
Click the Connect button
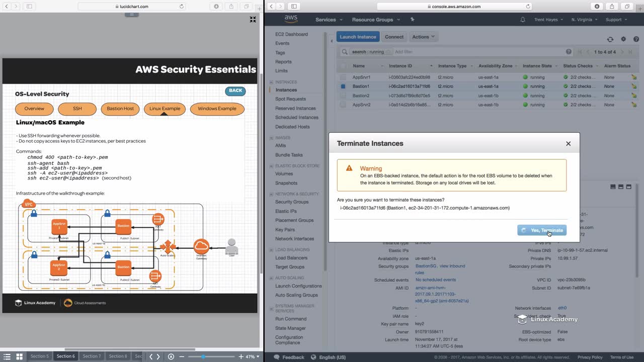(x=394, y=37)
